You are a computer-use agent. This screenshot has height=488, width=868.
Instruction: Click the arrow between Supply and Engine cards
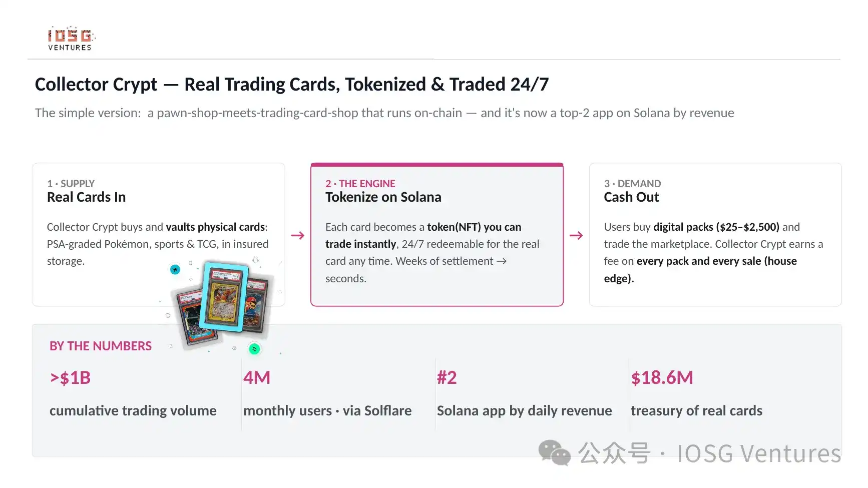coord(298,235)
